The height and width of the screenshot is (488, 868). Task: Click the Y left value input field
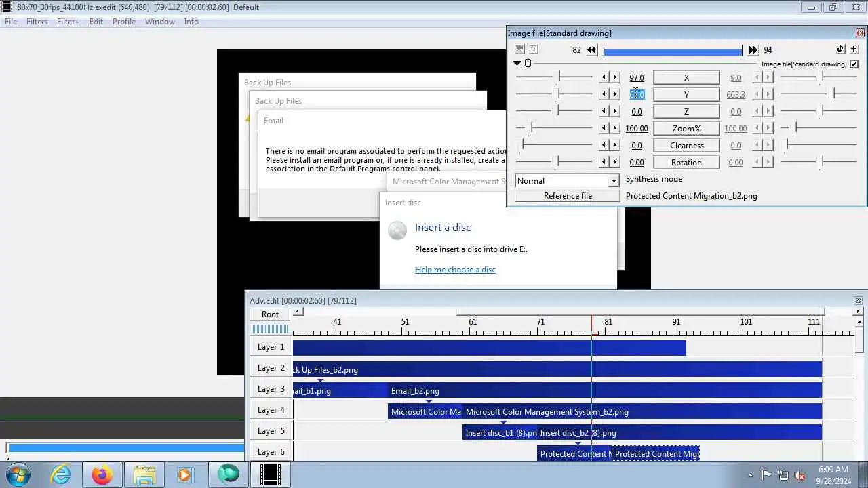pyautogui.click(x=637, y=95)
